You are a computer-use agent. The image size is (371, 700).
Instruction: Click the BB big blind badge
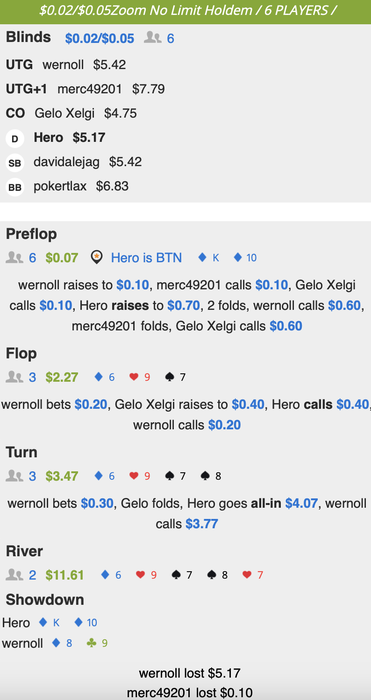(15, 188)
